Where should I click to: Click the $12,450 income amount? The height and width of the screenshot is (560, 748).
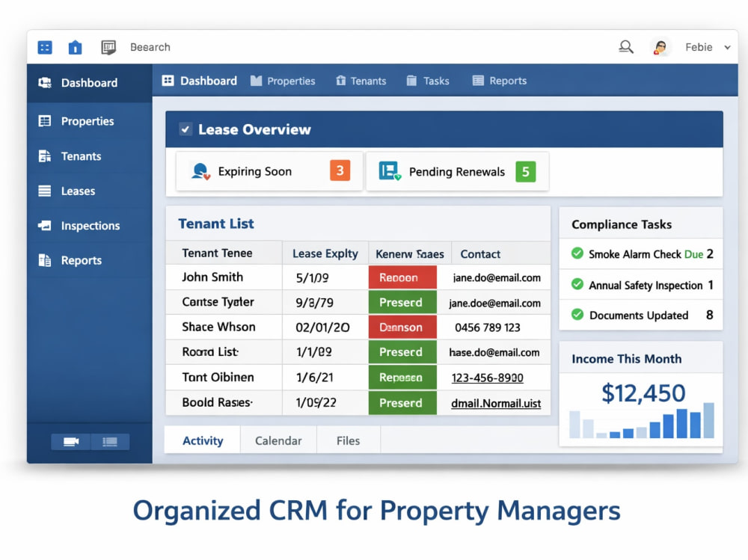pyautogui.click(x=643, y=393)
